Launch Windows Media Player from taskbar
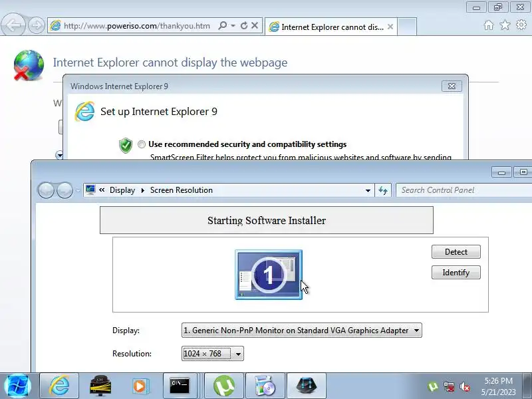This screenshot has width=532, height=399. click(x=140, y=386)
